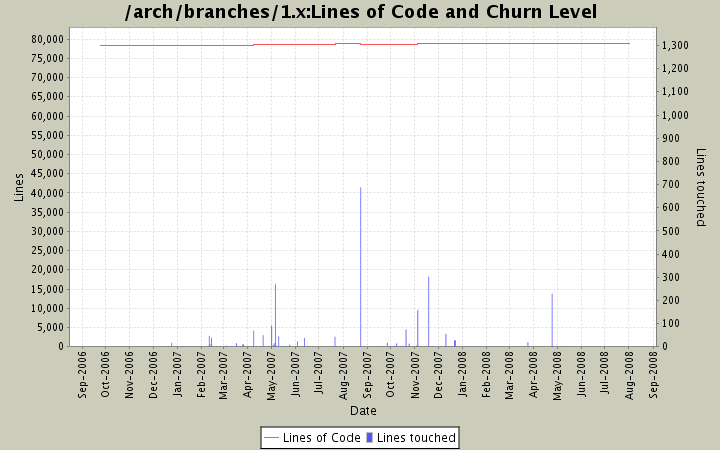Click the churn spike near 300 in late Nov-2007
Image resolution: width=720 pixels, height=450 pixels.
pos(428,311)
